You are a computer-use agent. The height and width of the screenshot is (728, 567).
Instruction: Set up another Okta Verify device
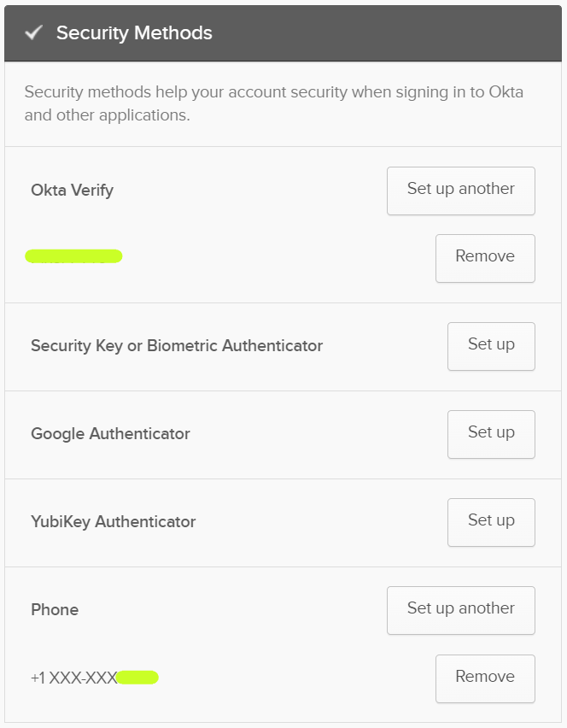tap(461, 191)
